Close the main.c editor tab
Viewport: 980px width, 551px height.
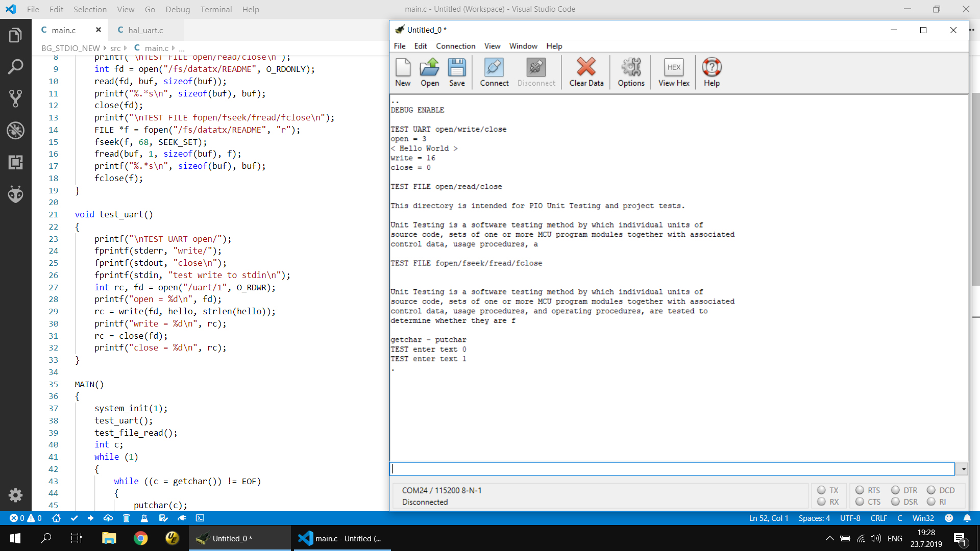(x=99, y=30)
